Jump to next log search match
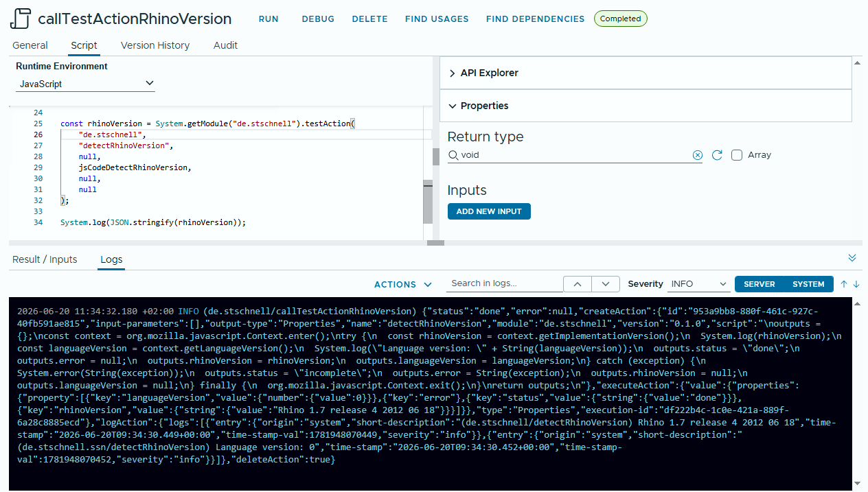Screen dimensions: 868x492 [x=606, y=284]
